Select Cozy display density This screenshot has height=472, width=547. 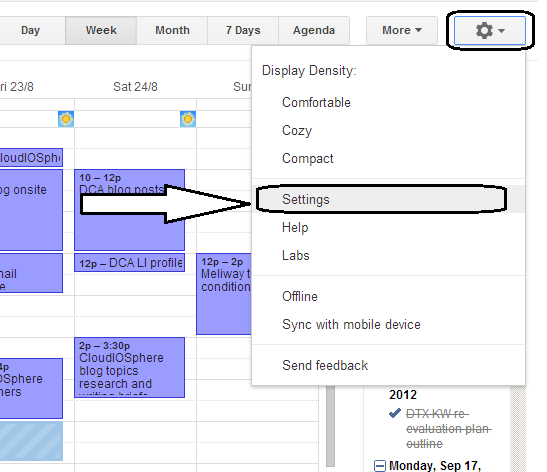click(388, 130)
